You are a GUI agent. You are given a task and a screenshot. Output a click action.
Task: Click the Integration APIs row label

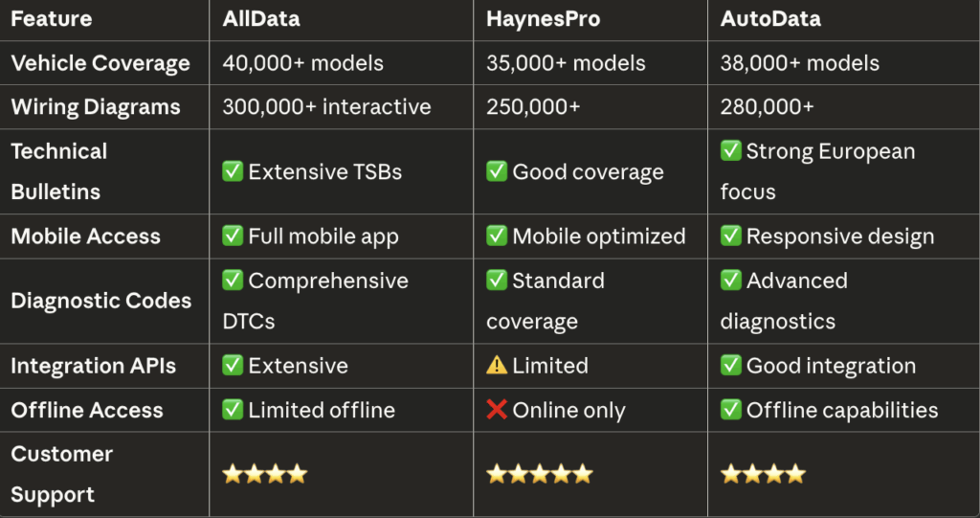[94, 366]
